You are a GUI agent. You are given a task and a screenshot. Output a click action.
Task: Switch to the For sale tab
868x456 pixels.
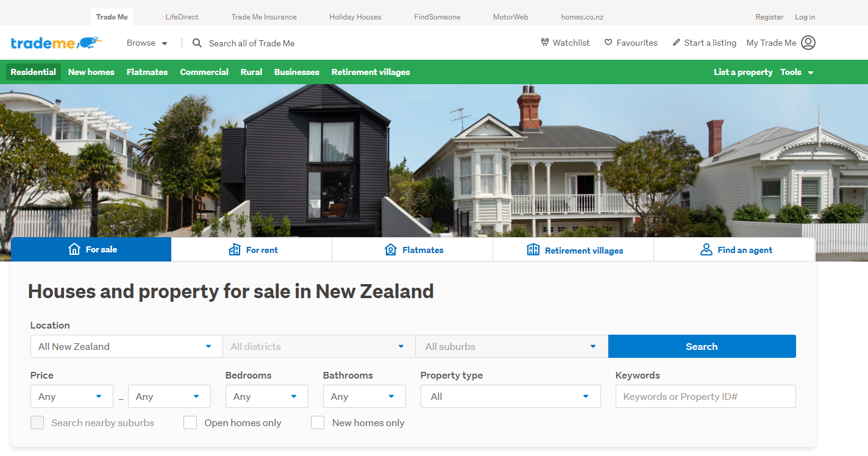pos(91,249)
